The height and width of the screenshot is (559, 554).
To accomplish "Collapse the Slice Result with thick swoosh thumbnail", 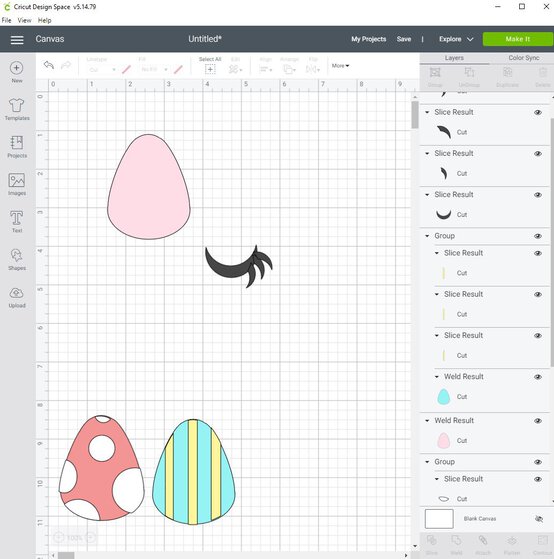I will pos(427,112).
